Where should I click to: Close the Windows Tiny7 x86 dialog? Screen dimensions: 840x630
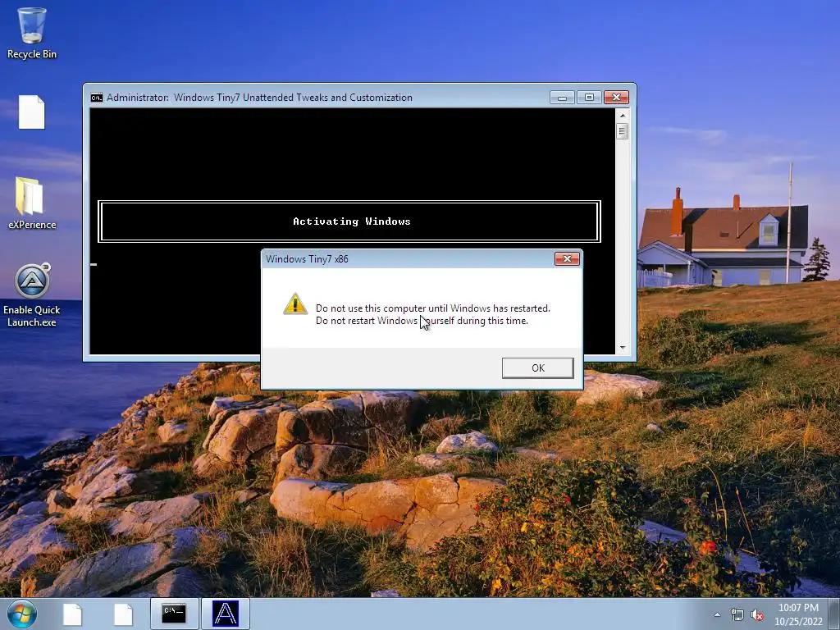tap(567, 259)
